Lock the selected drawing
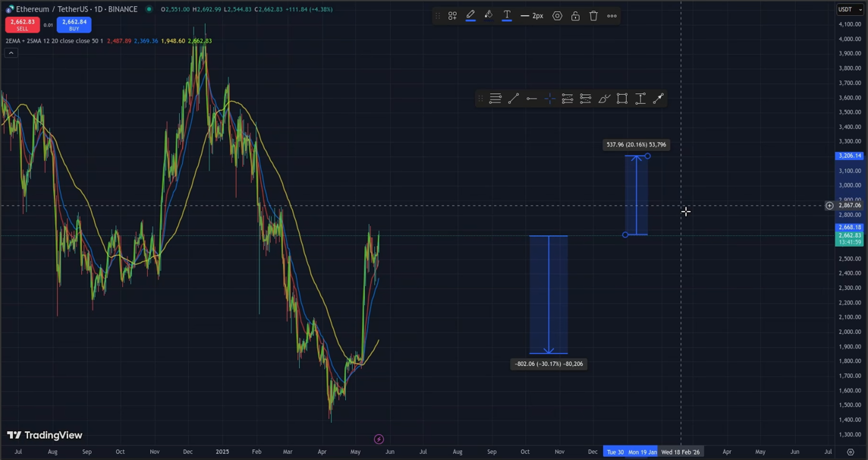This screenshot has width=868, height=460. [x=574, y=15]
